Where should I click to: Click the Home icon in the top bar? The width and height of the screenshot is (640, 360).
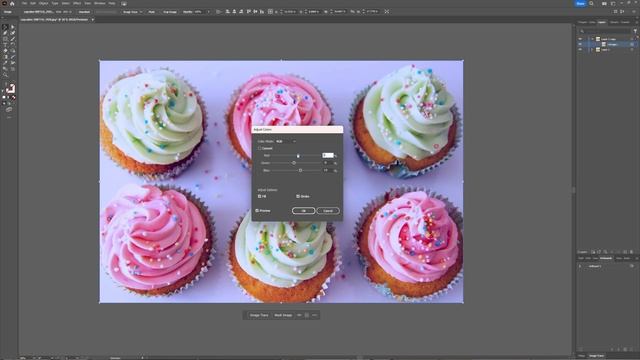coord(12,3)
